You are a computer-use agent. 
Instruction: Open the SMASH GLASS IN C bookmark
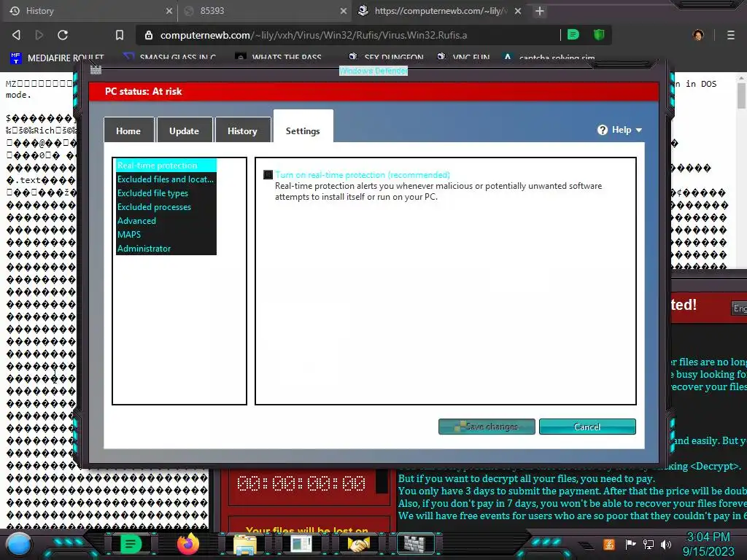[x=169, y=58]
